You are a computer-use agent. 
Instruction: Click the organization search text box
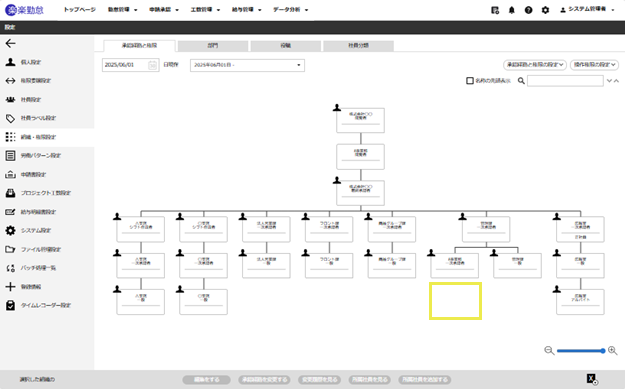[x=565, y=81]
